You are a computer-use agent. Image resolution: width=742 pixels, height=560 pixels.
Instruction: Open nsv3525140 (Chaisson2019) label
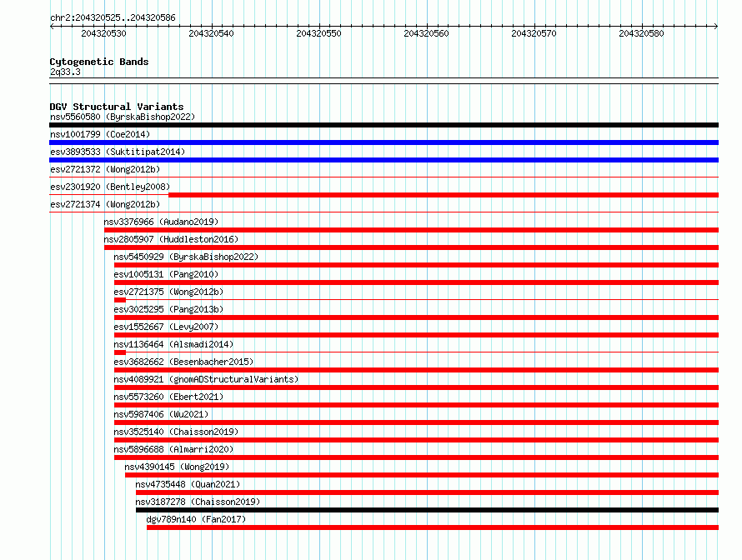tap(176, 432)
